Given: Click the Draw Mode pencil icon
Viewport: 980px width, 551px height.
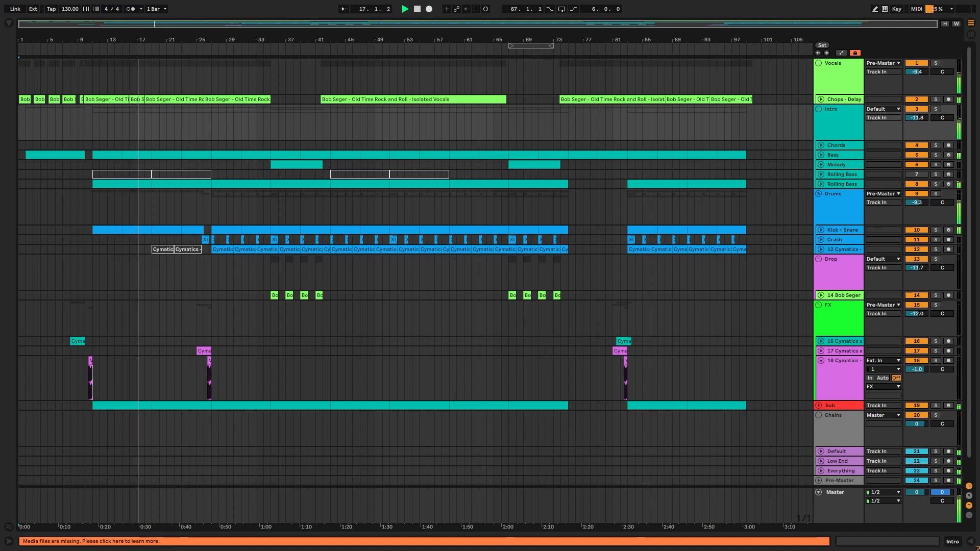Looking at the screenshot, I should coord(875,9).
